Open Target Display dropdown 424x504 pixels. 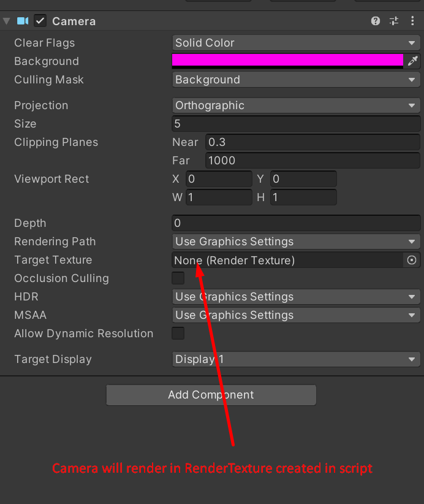(x=296, y=359)
